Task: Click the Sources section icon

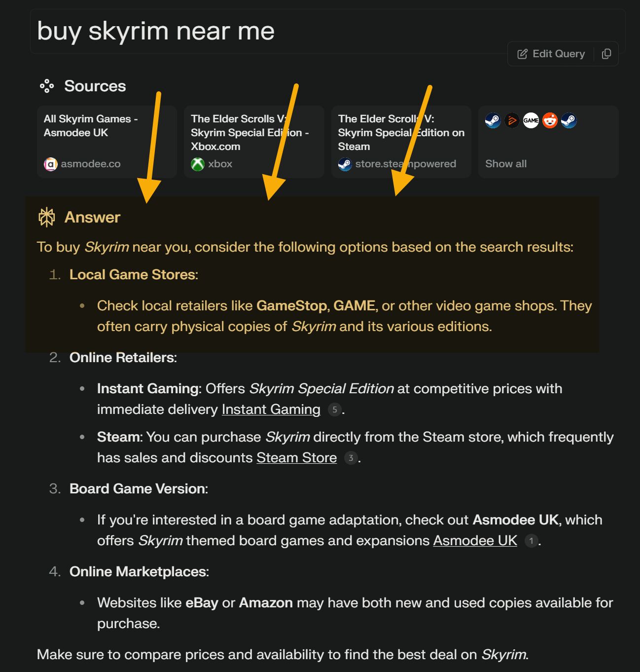Action: pos(48,85)
